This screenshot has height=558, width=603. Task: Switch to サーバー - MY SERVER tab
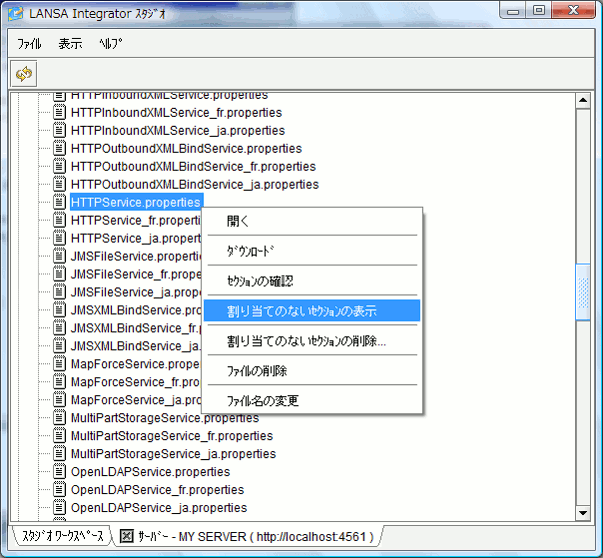(248, 536)
